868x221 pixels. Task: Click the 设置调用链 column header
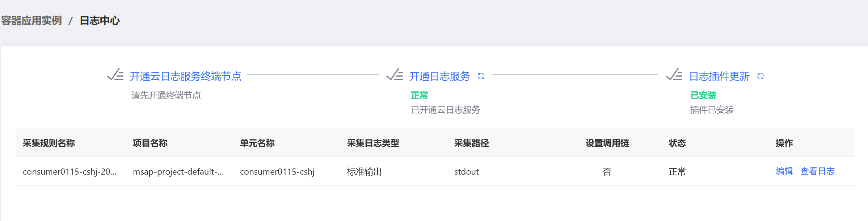pos(607,143)
